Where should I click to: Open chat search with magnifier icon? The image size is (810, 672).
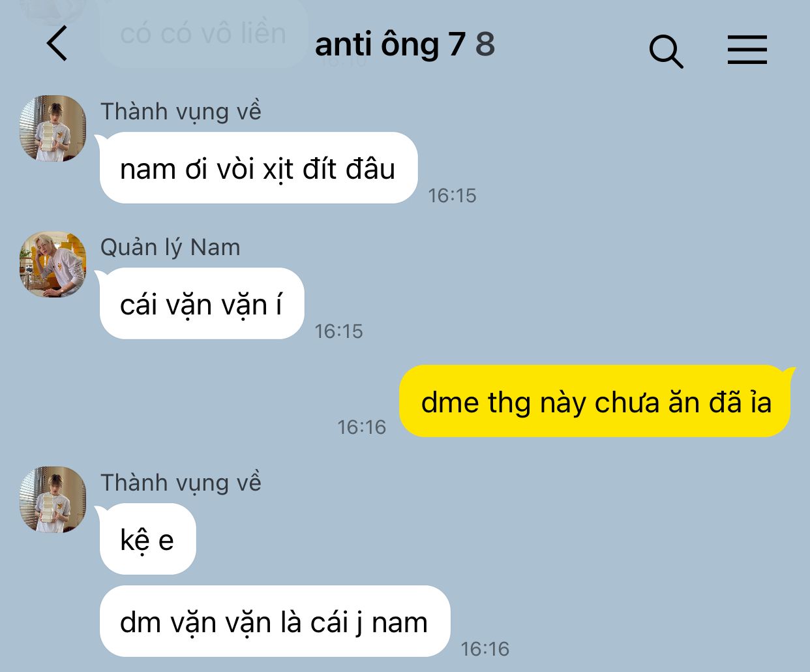(666, 51)
